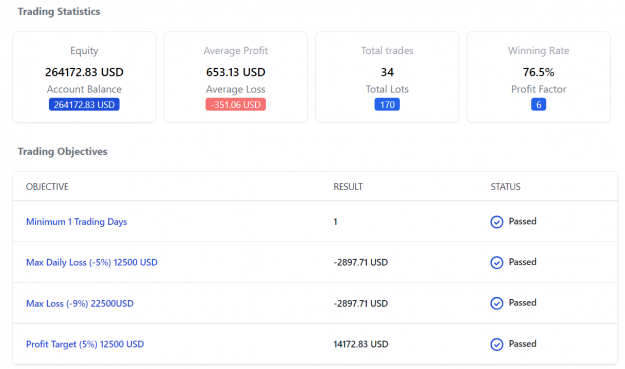
Task: Click the Passed check icon for Max Daily Loss
Action: (x=496, y=263)
